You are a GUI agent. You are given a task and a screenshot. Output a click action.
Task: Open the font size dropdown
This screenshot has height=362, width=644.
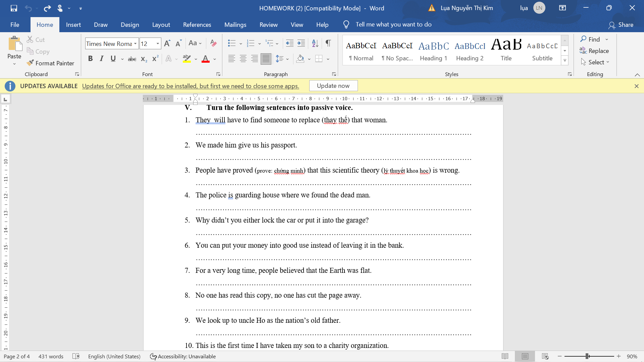pyautogui.click(x=158, y=44)
